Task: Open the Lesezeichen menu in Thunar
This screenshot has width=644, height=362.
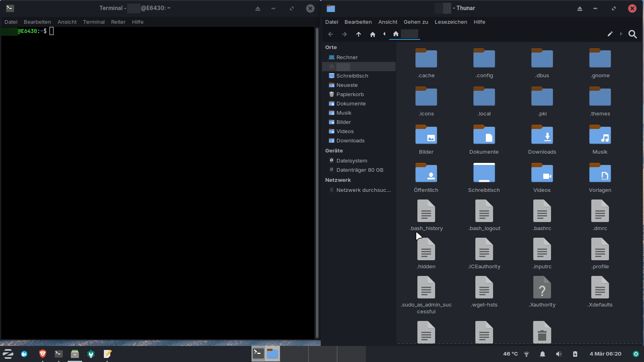Action: pos(450,22)
